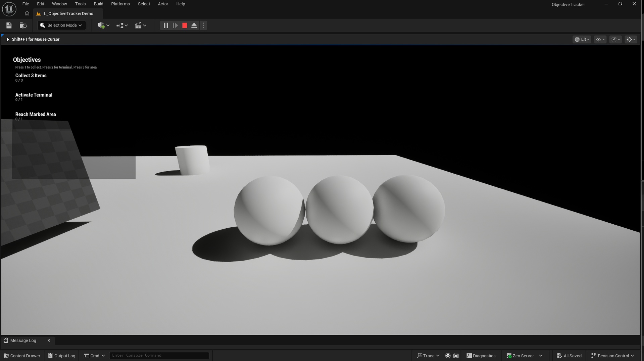
Task: Open the play options three-dot menu
Action: (203, 26)
